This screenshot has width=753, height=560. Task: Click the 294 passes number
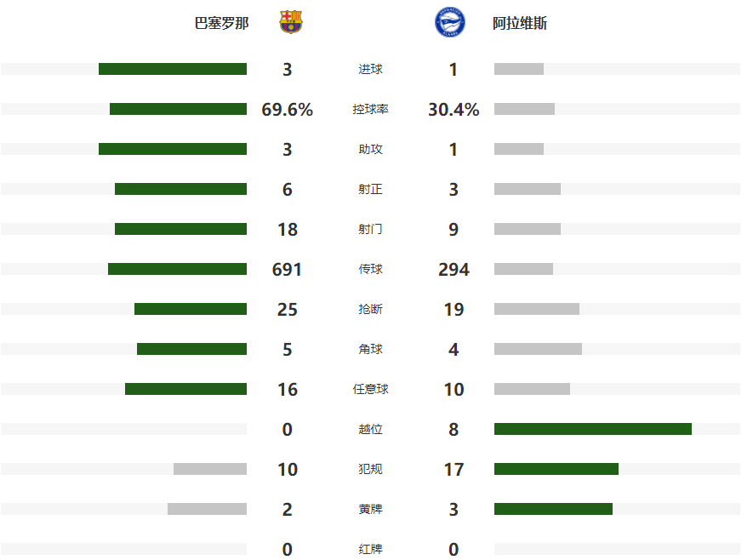point(454,270)
